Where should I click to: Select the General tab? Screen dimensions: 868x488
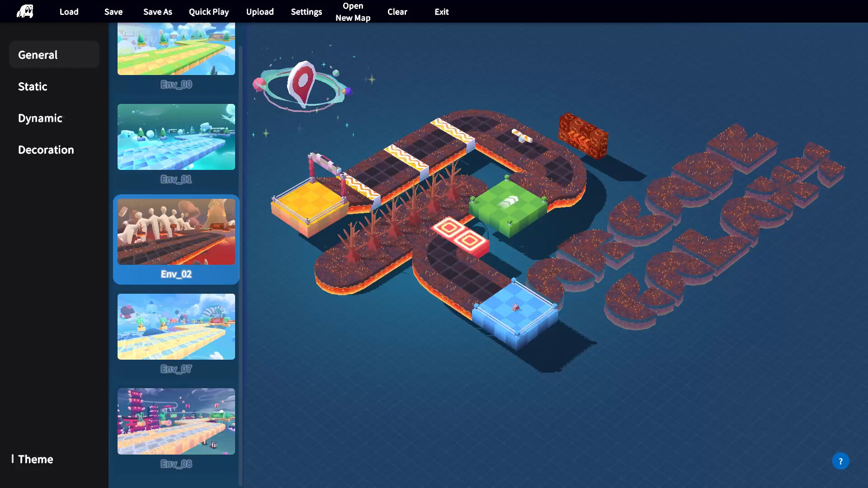tap(38, 54)
